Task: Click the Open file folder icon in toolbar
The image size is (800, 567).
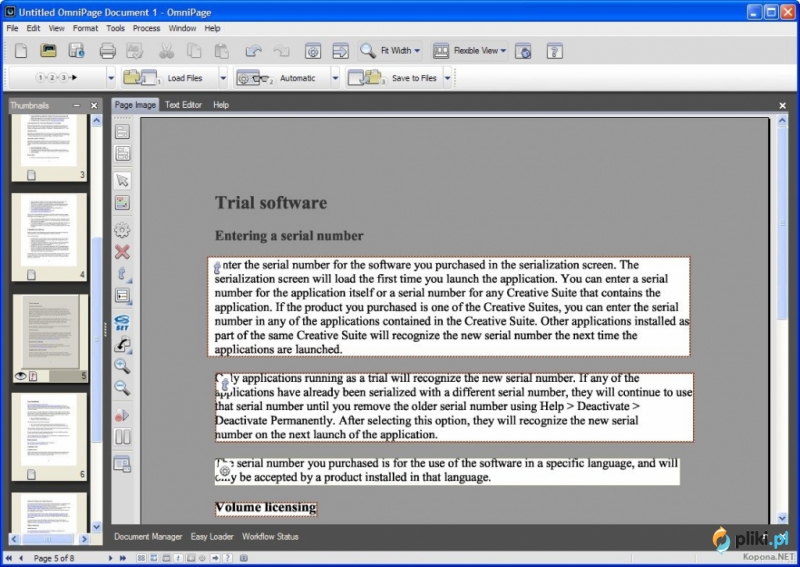Action: (48, 51)
